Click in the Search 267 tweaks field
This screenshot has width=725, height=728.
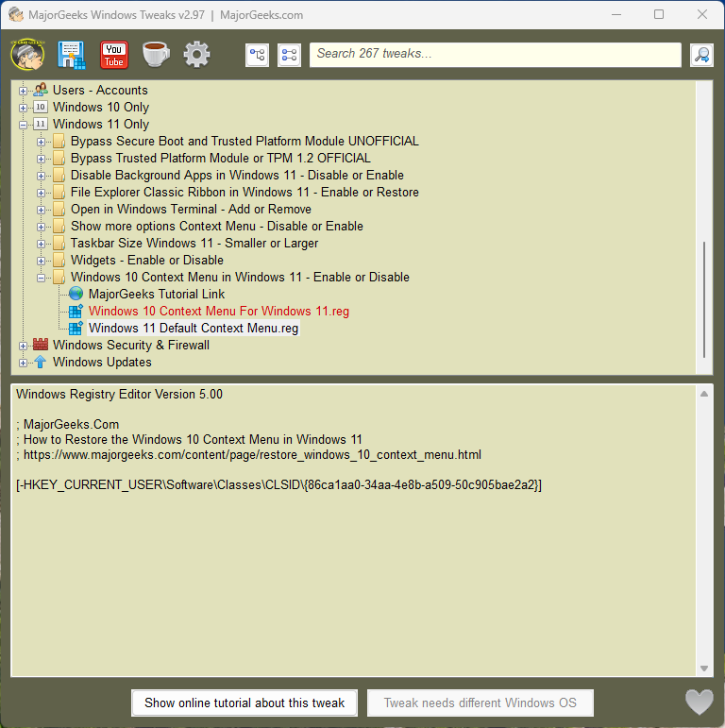tap(496, 55)
